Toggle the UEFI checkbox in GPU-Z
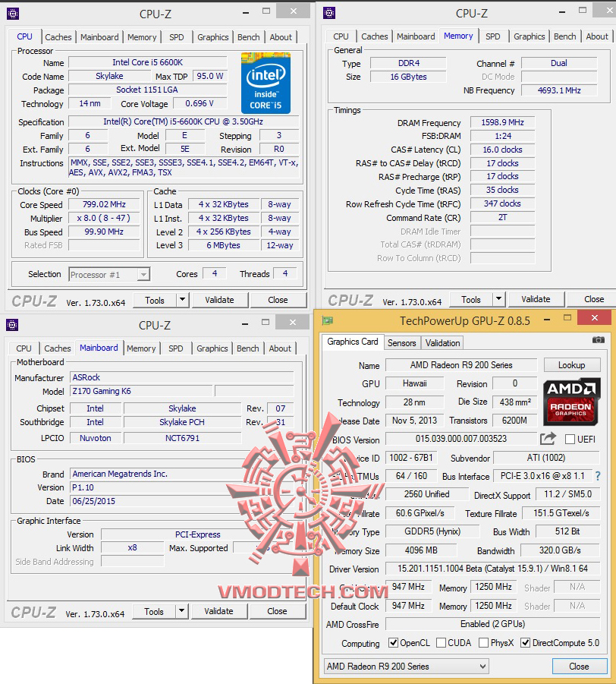Viewport: 616px width, 684px height. (x=570, y=440)
